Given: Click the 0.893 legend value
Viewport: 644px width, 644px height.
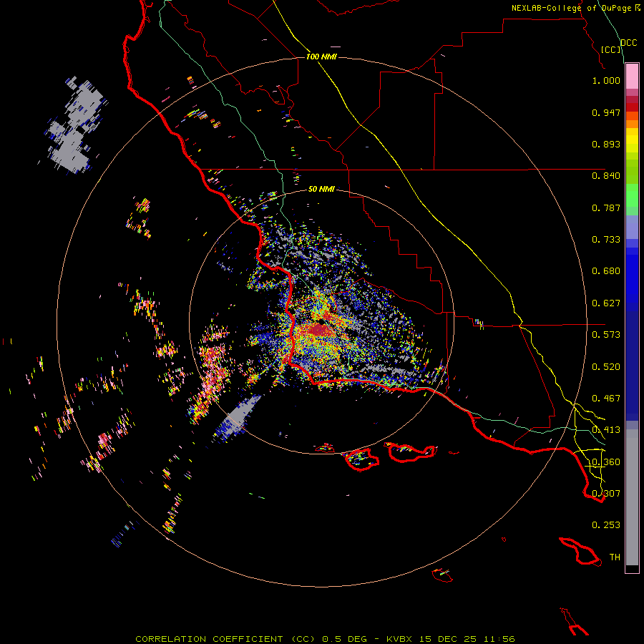Looking at the screenshot, I should point(606,144).
